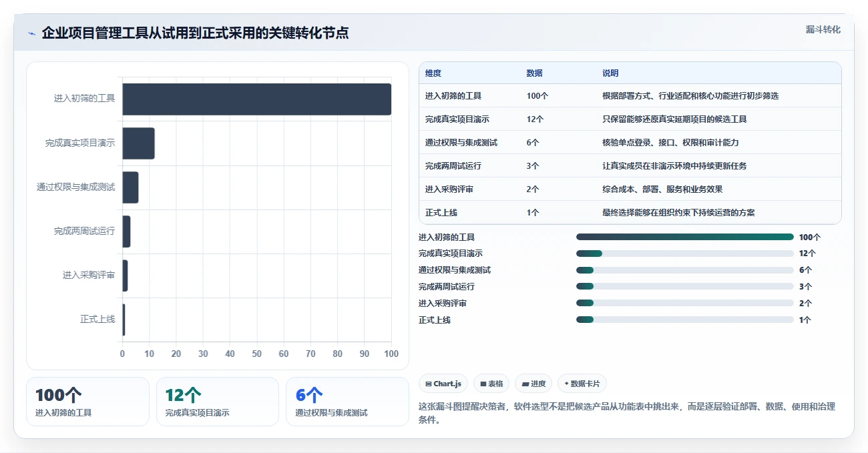Click the 完成真实项目演示 chart bar
The image size is (868, 453).
(138, 143)
